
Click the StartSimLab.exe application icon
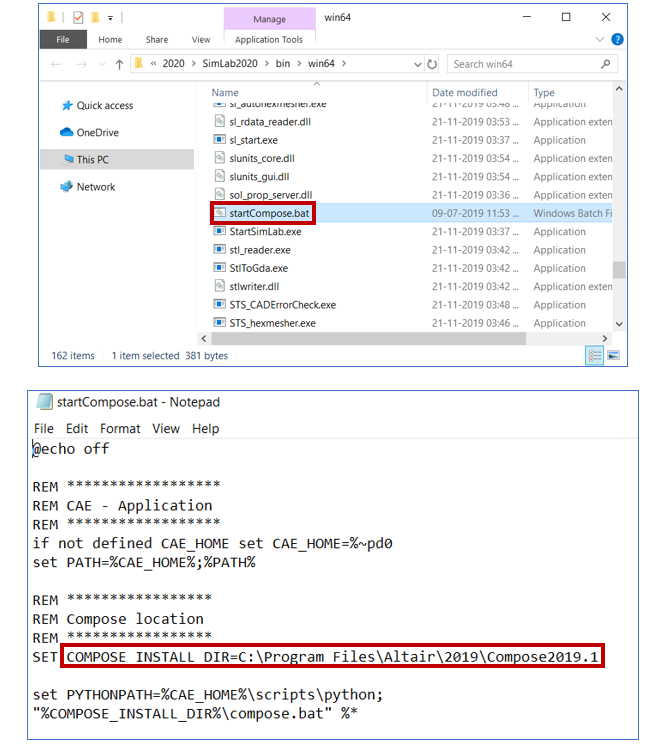[219, 231]
